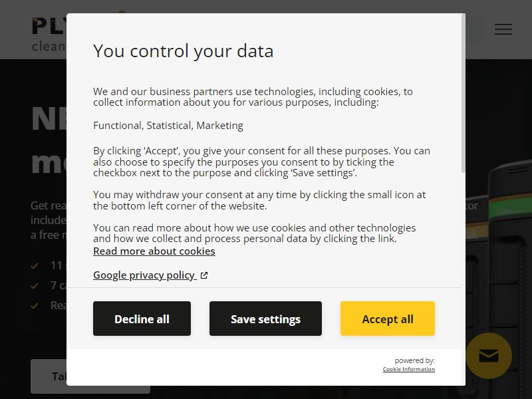Decline all cookies
The image size is (532, 399).
tap(142, 319)
